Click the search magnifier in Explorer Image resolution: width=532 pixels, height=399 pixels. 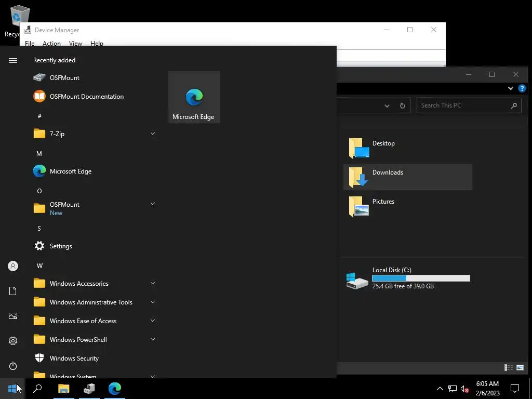[x=514, y=105]
